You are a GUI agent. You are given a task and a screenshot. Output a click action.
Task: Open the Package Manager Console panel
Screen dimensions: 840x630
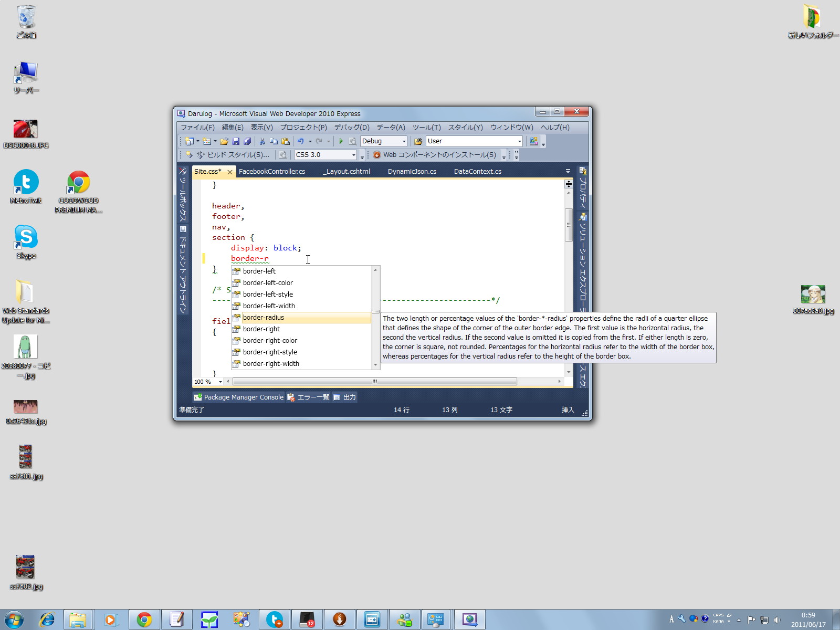[239, 397]
